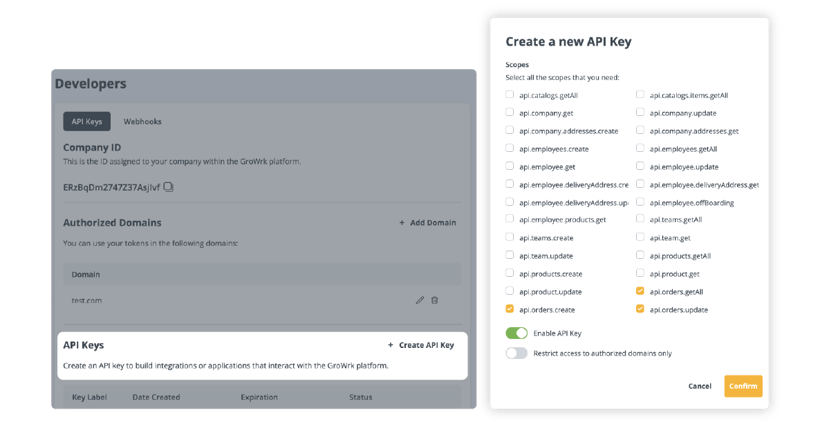Tick api.employee.deliveryAddress.get checkbox

640,184
